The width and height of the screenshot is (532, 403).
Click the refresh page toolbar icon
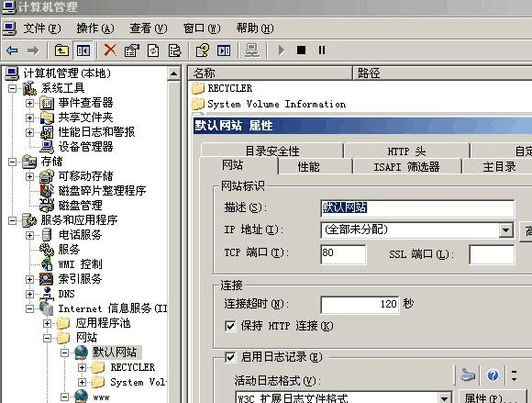[x=153, y=50]
